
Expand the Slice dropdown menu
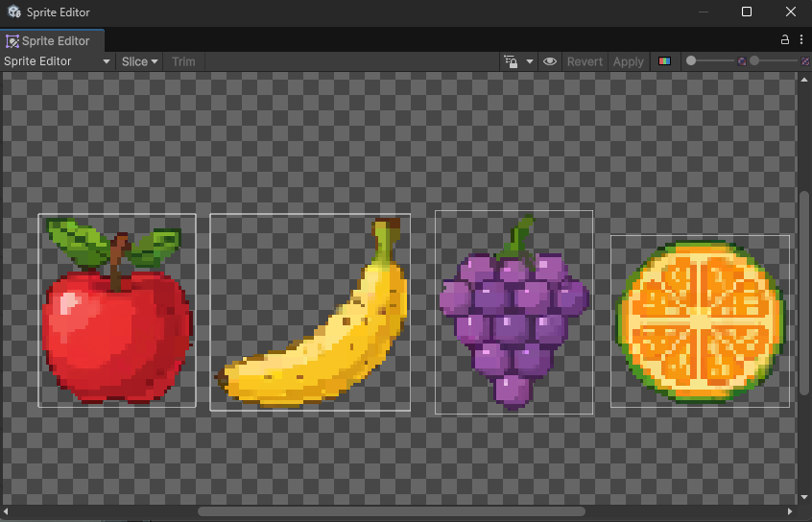139,61
